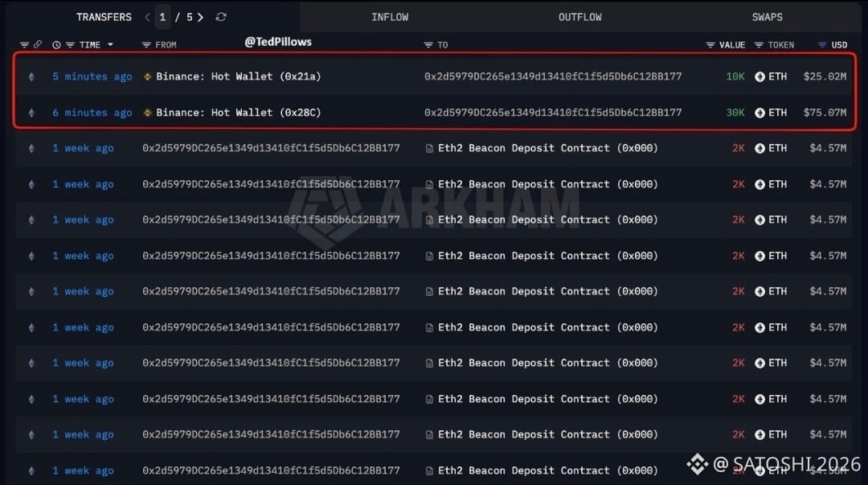Click the contract icon in first Eth2 Beacon row
Image resolution: width=868 pixels, height=485 pixels.
(x=429, y=149)
